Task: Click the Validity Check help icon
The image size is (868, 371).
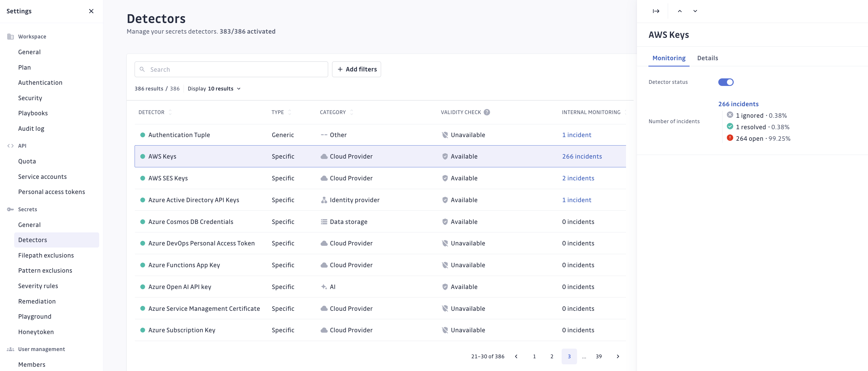Action: 487,112
